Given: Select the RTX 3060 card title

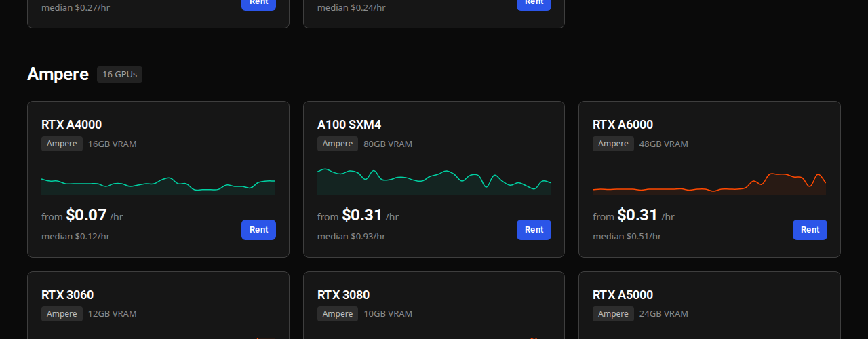Looking at the screenshot, I should (68, 295).
